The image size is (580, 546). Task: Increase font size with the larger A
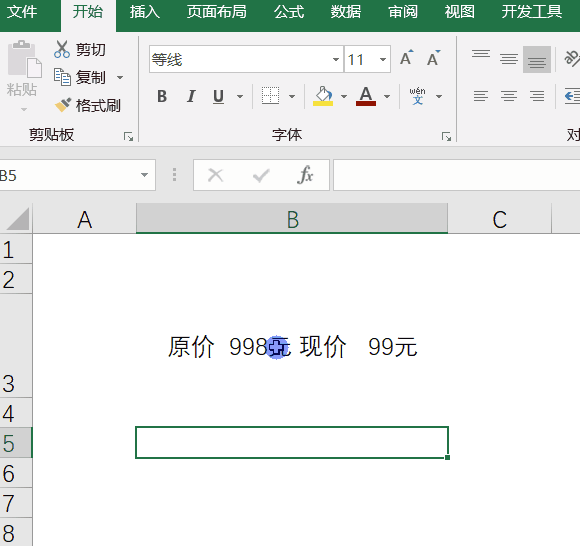[x=406, y=58]
